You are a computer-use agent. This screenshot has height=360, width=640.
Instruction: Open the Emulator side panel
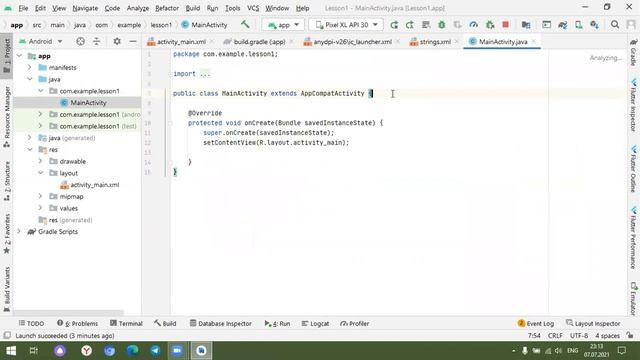tap(633, 299)
